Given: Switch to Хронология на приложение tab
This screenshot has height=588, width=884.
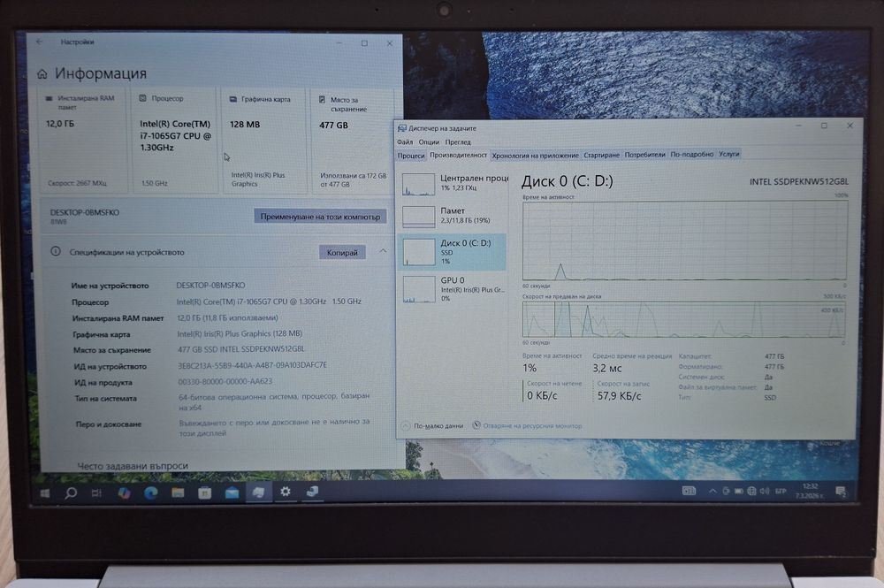Looking at the screenshot, I should 535,156.
